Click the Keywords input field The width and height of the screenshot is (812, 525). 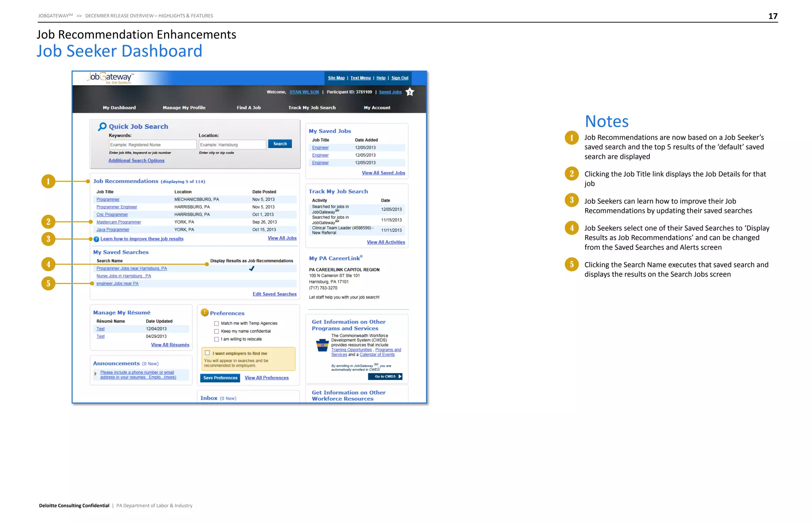(x=153, y=145)
